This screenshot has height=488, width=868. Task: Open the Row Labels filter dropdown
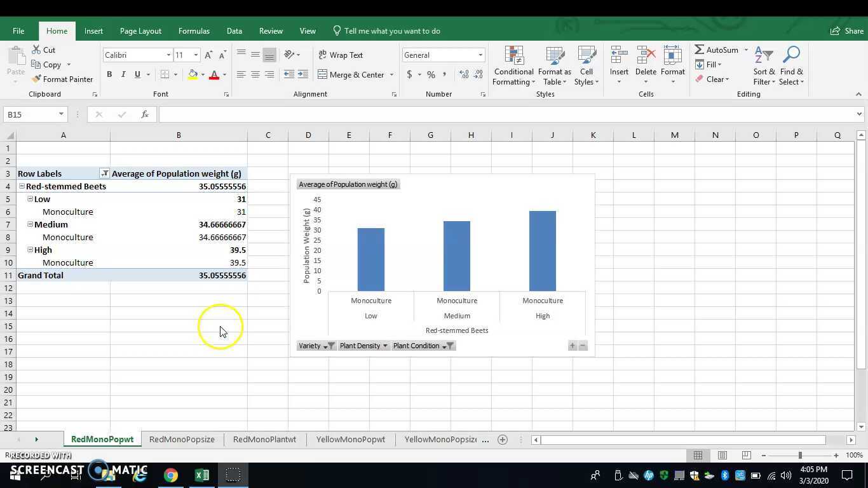click(x=105, y=173)
